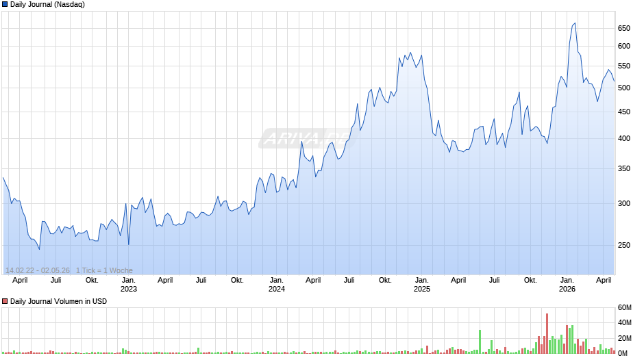Click the '14.02.22 - 02.05.26' date range text

coord(38,270)
